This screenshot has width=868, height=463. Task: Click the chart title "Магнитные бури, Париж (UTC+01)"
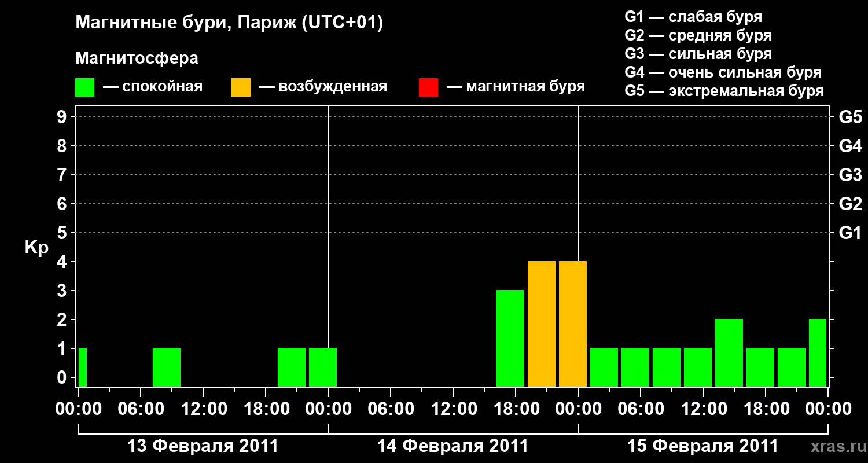tap(230, 23)
